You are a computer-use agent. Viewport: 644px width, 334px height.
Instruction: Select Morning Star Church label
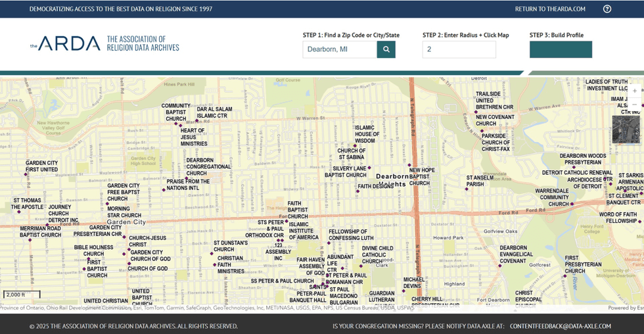(x=124, y=212)
